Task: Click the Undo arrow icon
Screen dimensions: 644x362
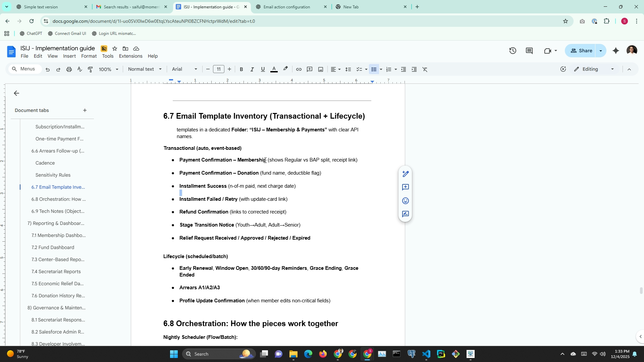Action: (x=48, y=69)
